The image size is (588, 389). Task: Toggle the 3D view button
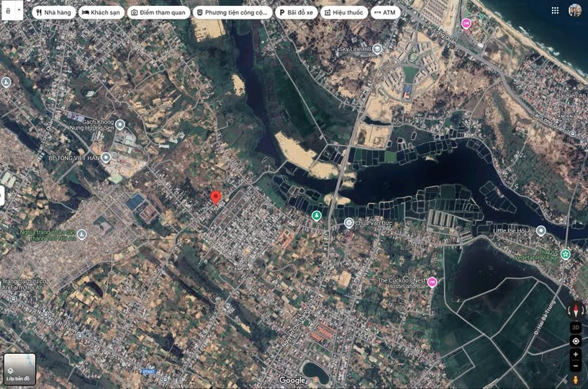pos(576,326)
